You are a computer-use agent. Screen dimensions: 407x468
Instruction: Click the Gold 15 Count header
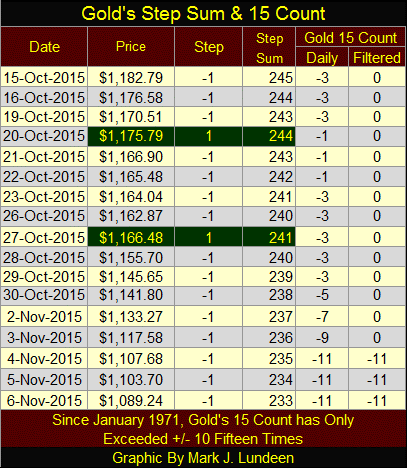[350, 37]
